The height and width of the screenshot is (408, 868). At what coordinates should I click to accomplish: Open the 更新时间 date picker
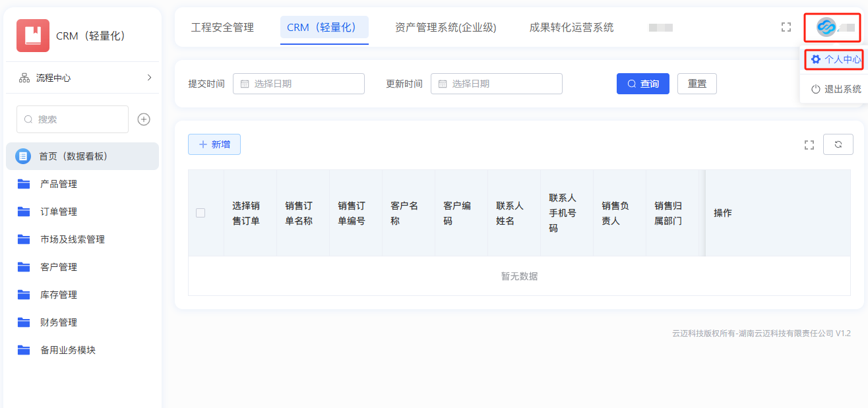point(496,84)
